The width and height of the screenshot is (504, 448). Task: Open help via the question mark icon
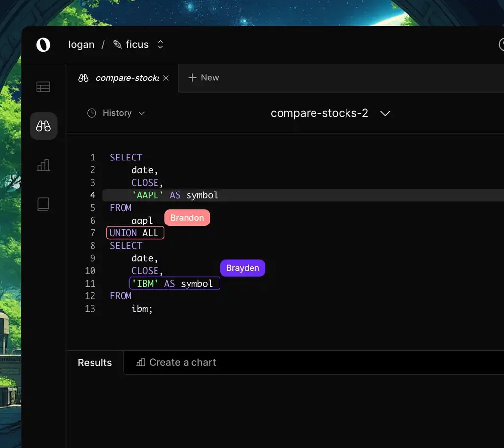click(x=501, y=45)
